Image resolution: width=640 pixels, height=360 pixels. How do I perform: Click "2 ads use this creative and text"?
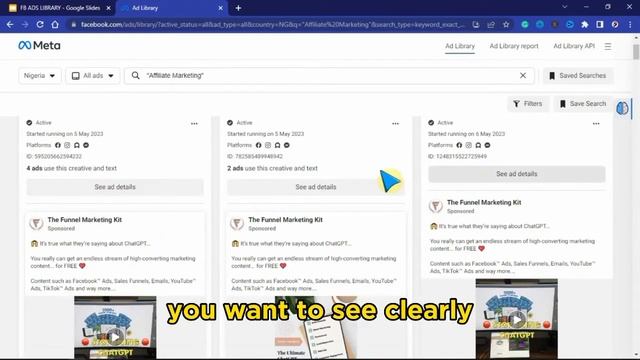[272, 168]
